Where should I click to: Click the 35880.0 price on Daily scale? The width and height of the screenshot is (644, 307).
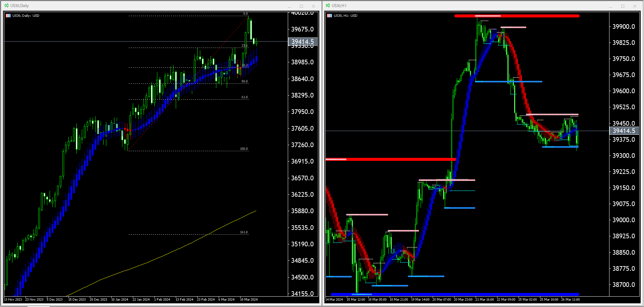302,211
